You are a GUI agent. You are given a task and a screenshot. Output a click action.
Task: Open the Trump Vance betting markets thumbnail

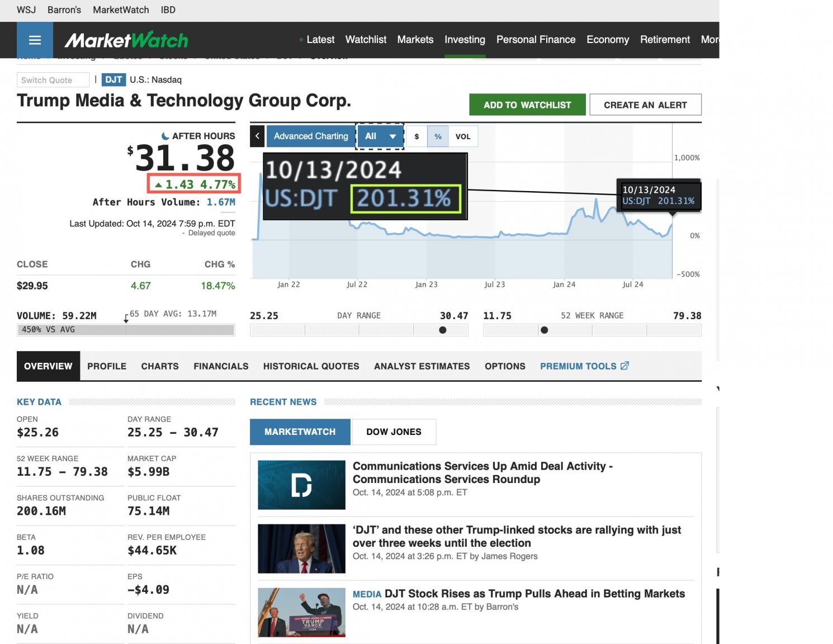[301, 612]
